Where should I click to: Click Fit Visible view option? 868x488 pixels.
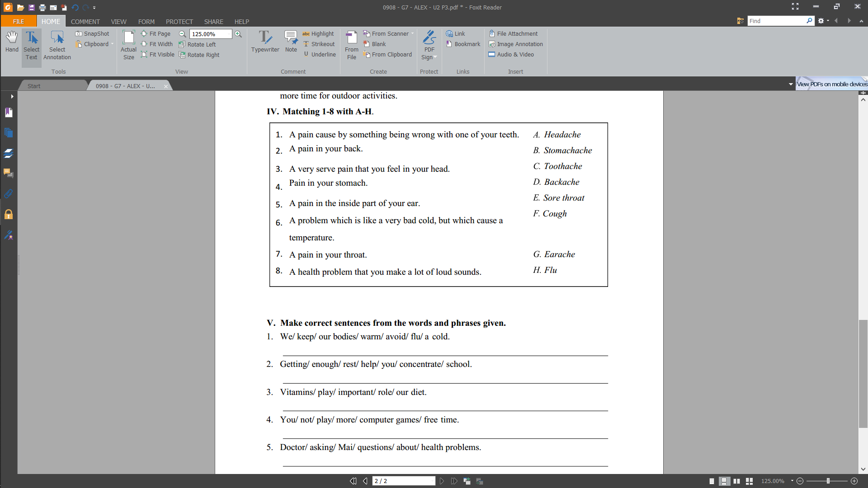coord(158,54)
